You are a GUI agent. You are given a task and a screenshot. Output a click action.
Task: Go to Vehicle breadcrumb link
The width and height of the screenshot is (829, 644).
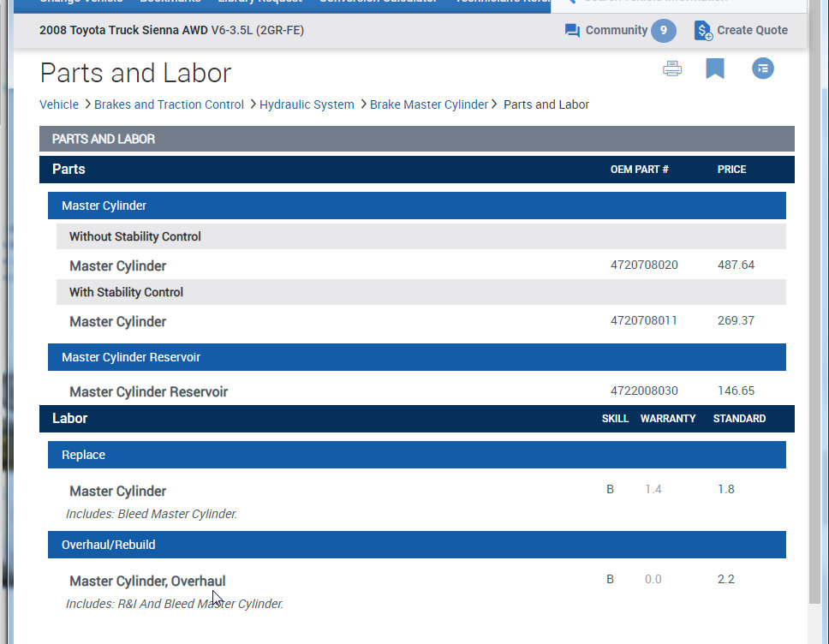(x=59, y=104)
